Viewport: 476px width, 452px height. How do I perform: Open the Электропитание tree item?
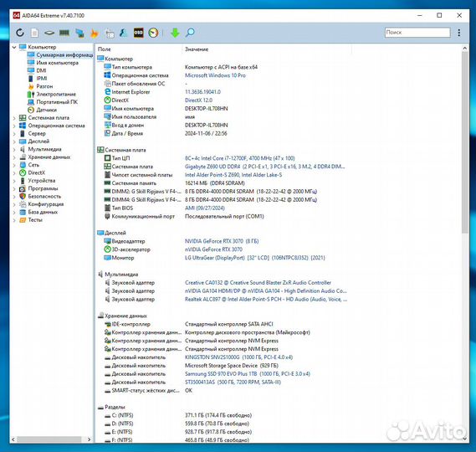point(56,94)
